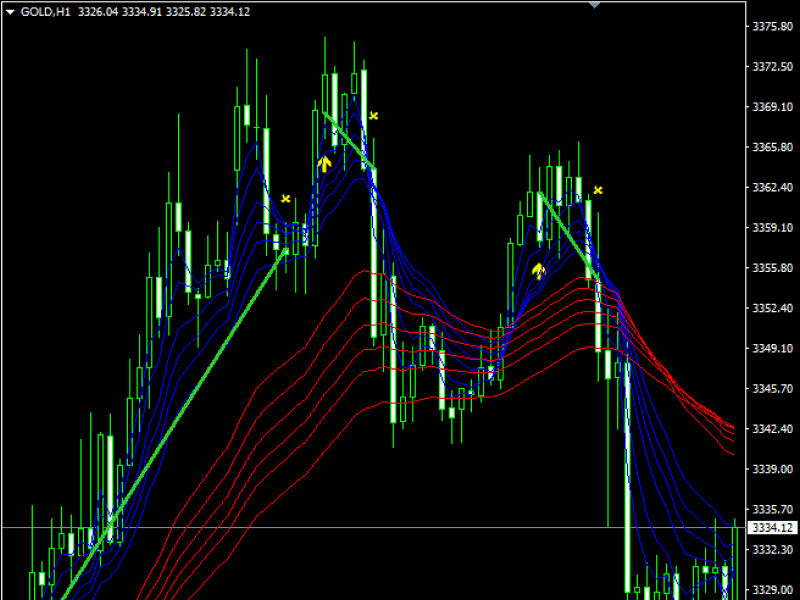Click the 3345.70 price scale label

(x=771, y=389)
